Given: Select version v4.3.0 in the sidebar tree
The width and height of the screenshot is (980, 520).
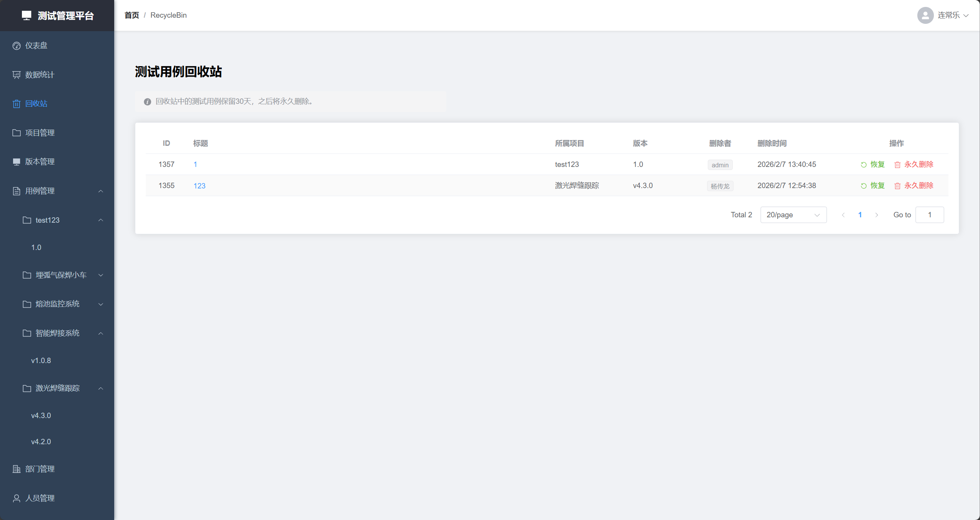Looking at the screenshot, I should (41, 415).
